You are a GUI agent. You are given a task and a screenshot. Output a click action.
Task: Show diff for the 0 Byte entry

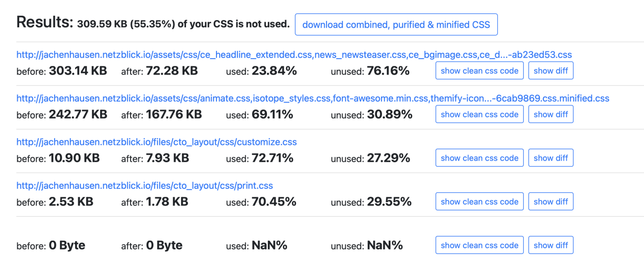pyautogui.click(x=551, y=245)
